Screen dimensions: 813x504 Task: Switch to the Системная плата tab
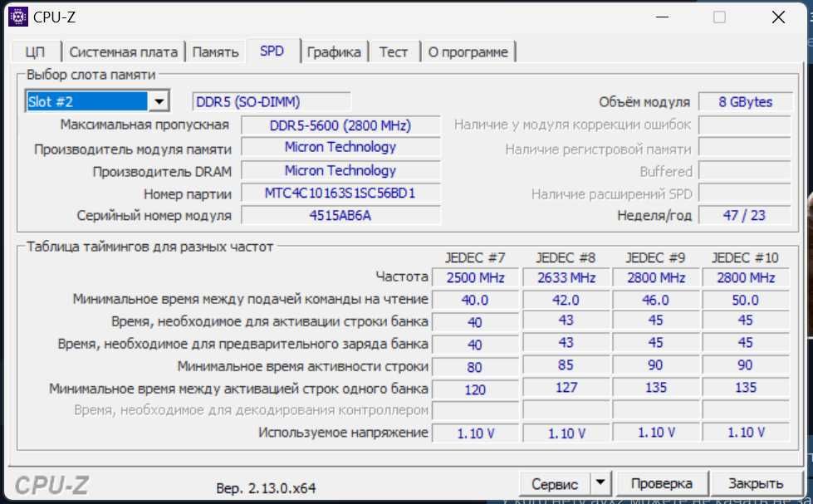pyautogui.click(x=124, y=52)
